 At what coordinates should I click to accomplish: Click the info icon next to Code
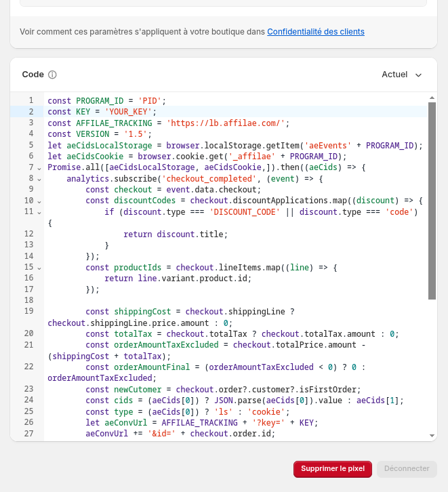click(52, 75)
